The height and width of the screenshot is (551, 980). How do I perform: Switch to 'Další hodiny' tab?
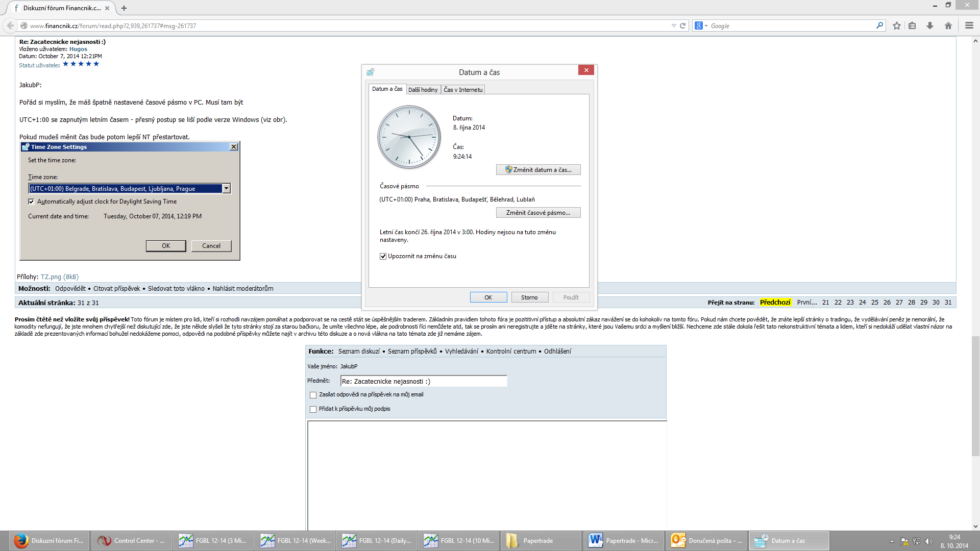pos(423,89)
